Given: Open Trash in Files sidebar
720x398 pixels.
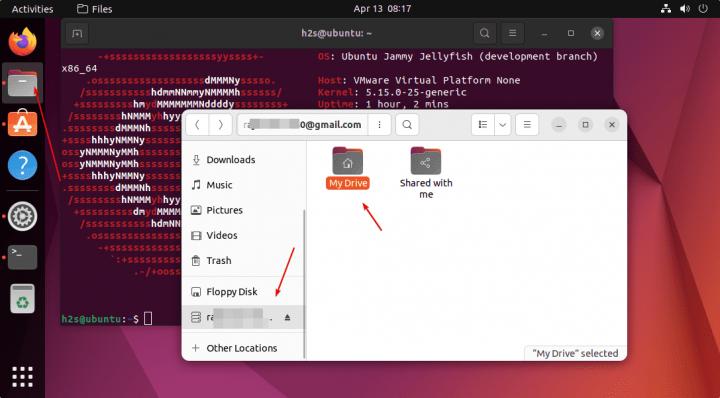Looking at the screenshot, I should (243, 261).
